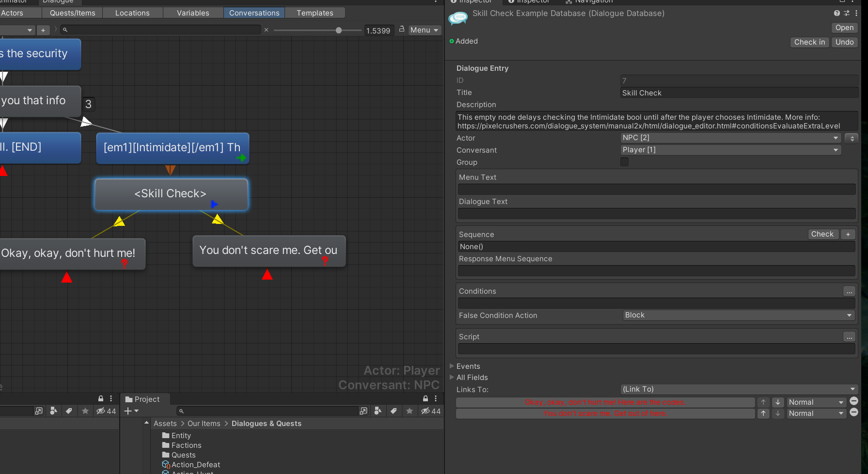The height and width of the screenshot is (474, 868).
Task: Open the Project panel create plus dropdown
Action: coord(131,411)
